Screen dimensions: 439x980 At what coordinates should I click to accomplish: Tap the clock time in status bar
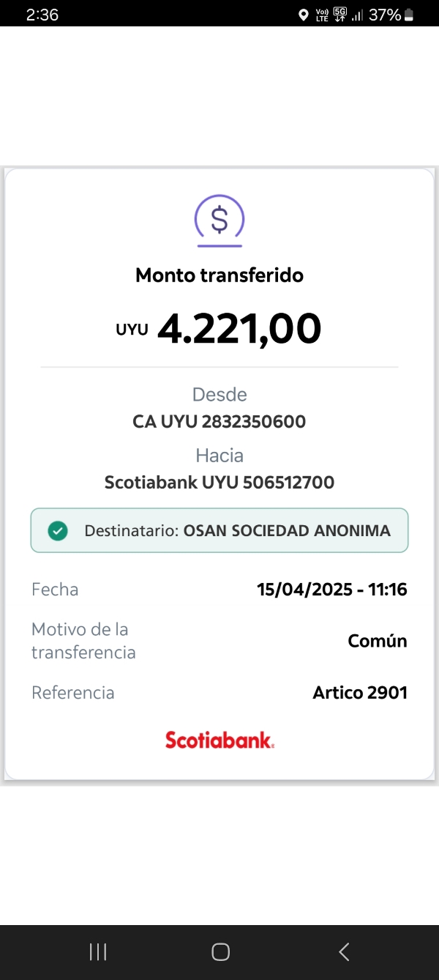(x=42, y=15)
